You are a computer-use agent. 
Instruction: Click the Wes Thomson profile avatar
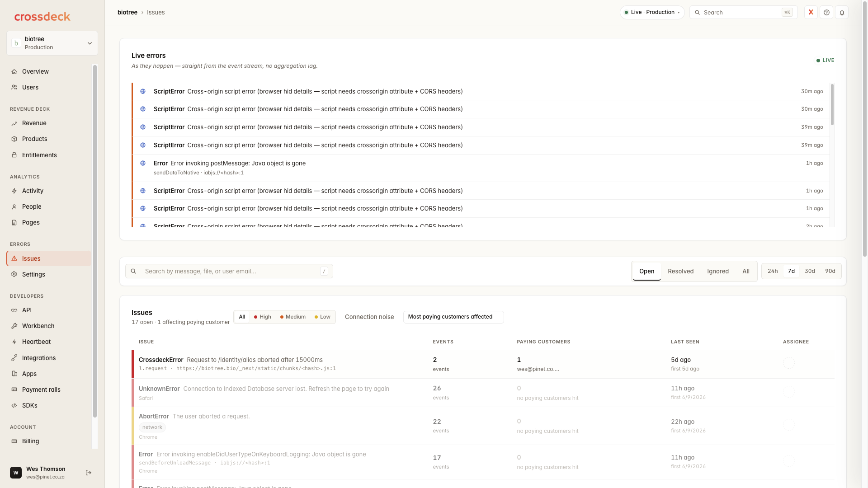tap(16, 473)
